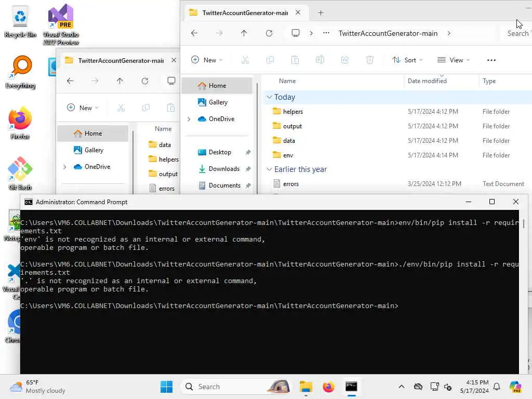
Task: Open Documents in front Explorer sidebar
Action: [x=217, y=185]
